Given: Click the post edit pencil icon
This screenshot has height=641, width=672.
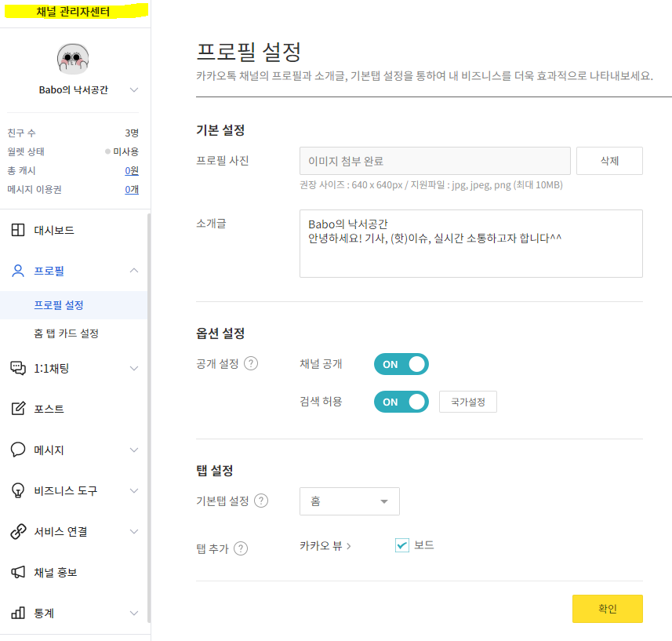Looking at the screenshot, I should pos(18,409).
